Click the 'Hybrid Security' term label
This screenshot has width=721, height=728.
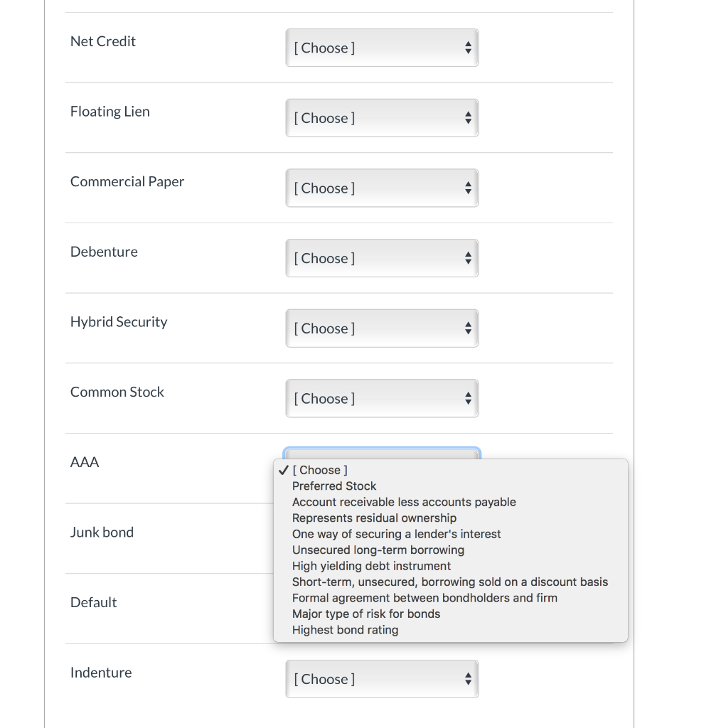point(119,322)
